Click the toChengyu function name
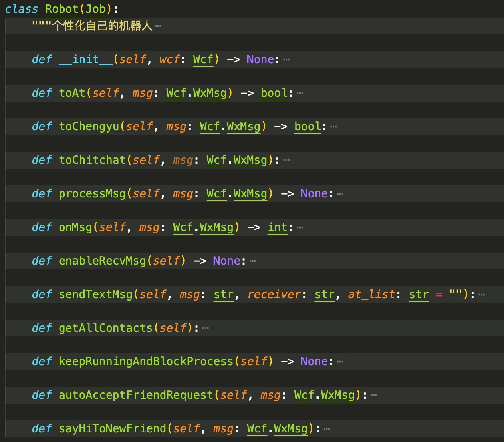 pyautogui.click(x=89, y=127)
